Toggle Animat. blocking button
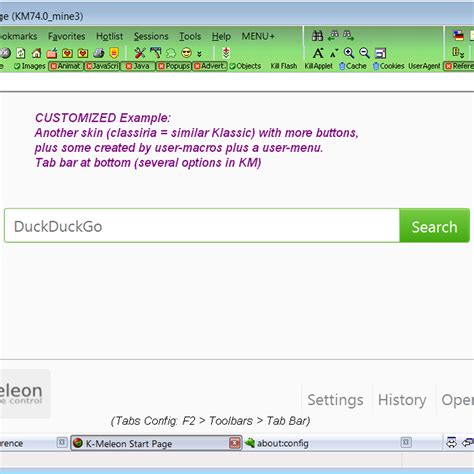Image resolution: width=474 pixels, height=474 pixels. 66,66
